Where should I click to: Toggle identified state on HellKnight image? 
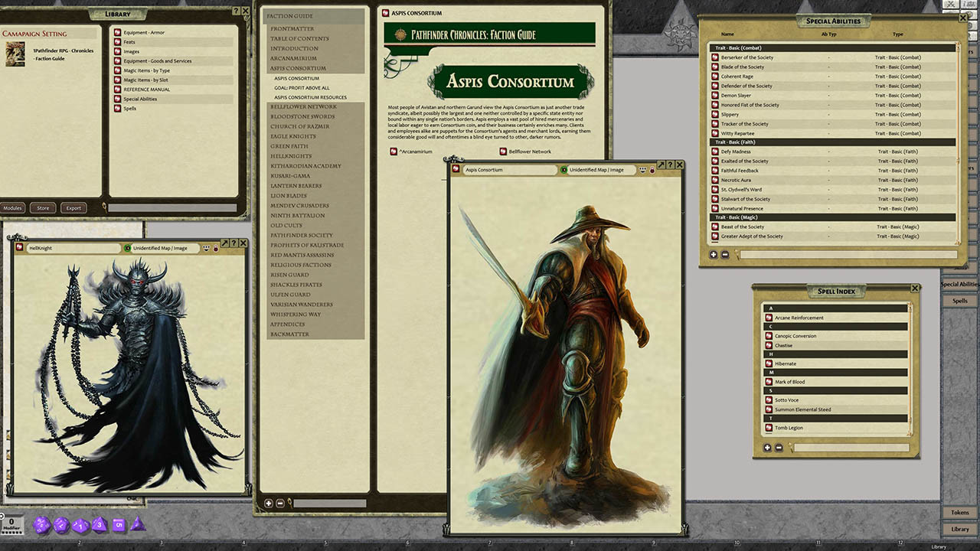[x=126, y=248]
